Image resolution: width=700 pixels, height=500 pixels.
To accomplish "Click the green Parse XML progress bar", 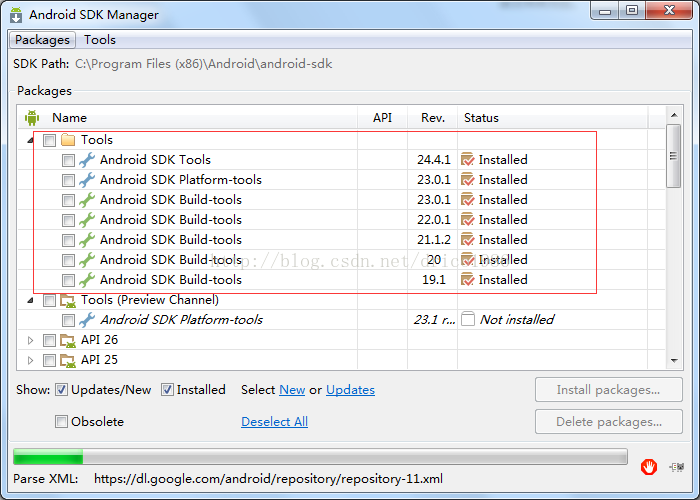I will tap(320, 457).
